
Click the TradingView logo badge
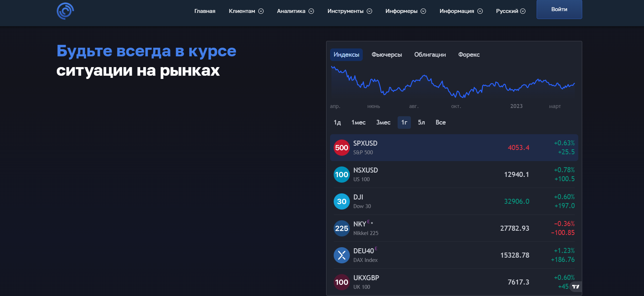pyautogui.click(x=576, y=286)
